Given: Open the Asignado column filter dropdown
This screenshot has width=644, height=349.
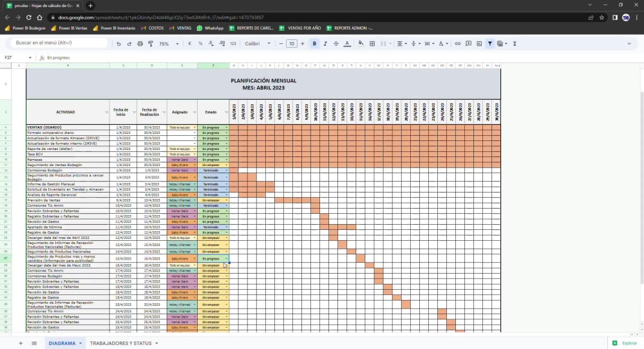Looking at the screenshot, I should [194, 112].
